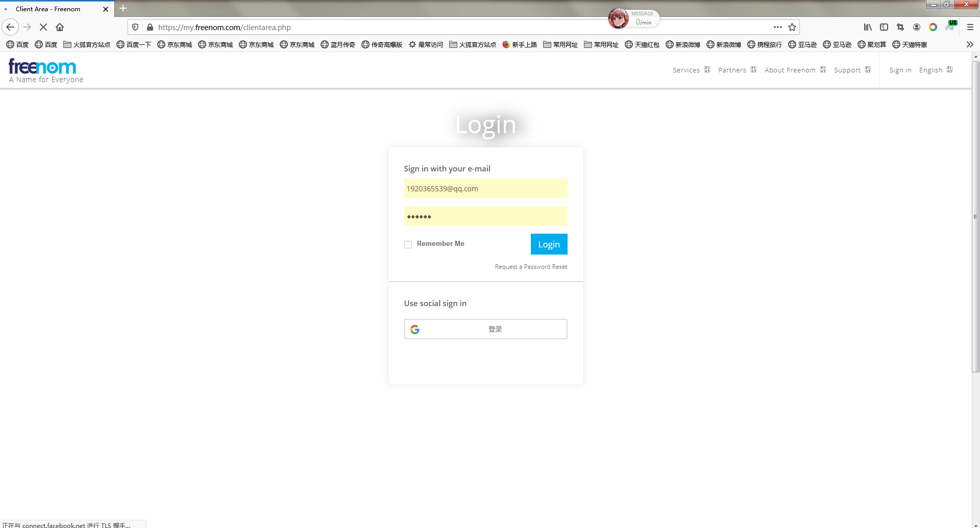Open the 天猫红包 bookmark

point(642,45)
